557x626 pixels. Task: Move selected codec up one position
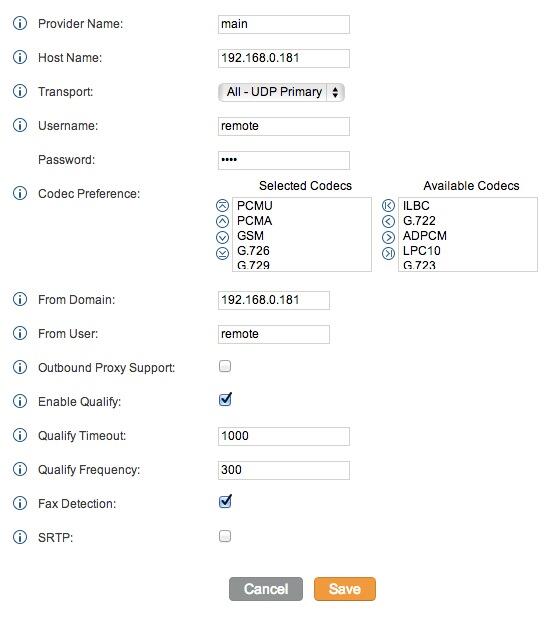222,221
